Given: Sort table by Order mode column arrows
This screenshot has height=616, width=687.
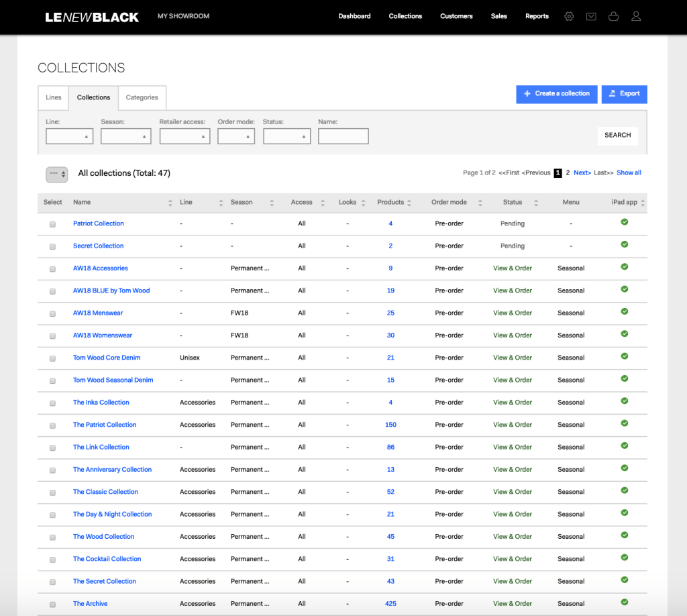Looking at the screenshot, I should 480,203.
